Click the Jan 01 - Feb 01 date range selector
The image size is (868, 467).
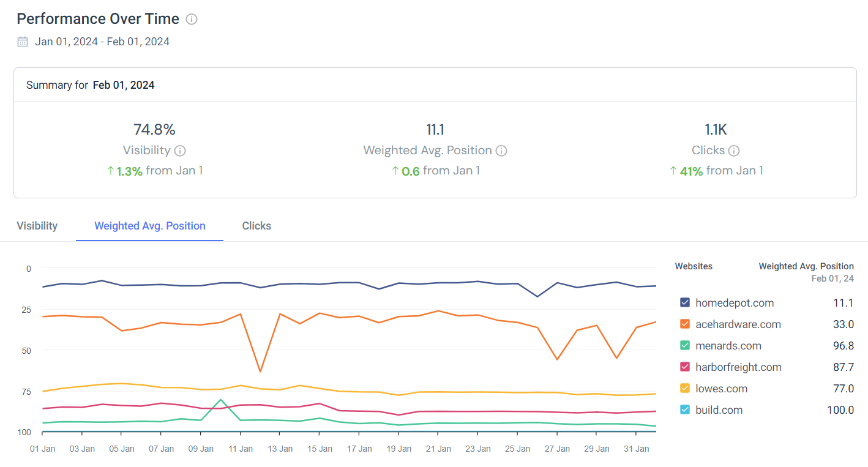[102, 41]
